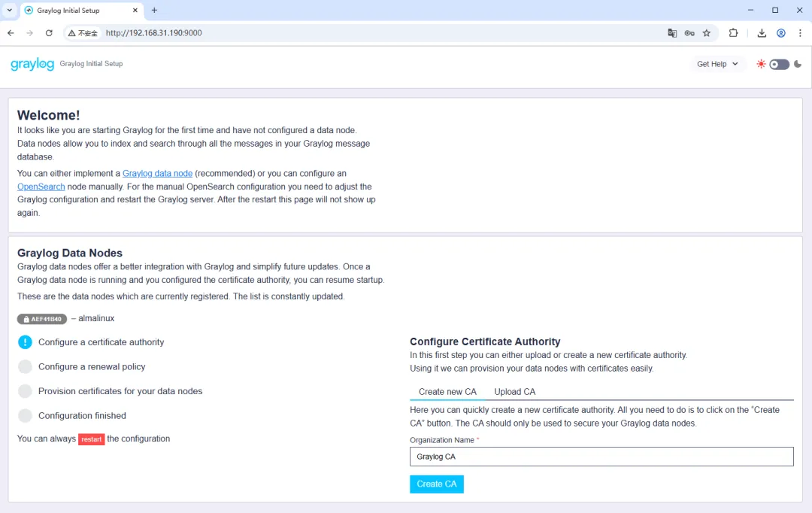Open the Get Help dropdown
This screenshot has height=513, width=812.
717,64
